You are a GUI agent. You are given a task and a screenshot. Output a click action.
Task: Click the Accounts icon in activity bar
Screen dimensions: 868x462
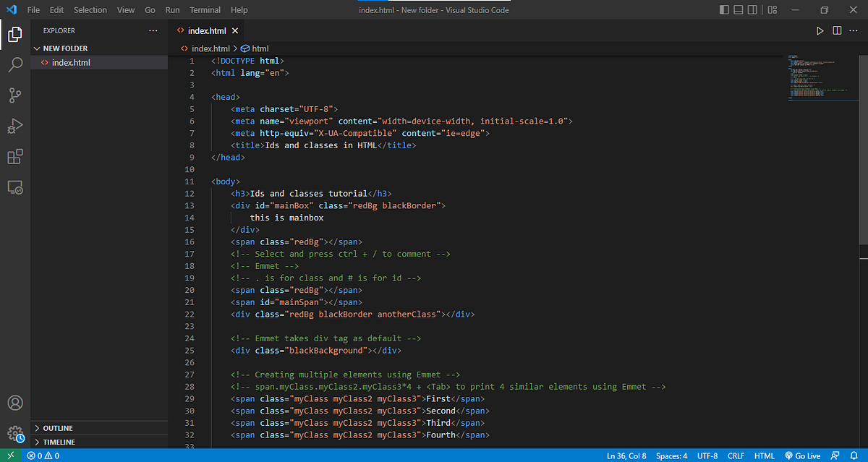pyautogui.click(x=15, y=403)
